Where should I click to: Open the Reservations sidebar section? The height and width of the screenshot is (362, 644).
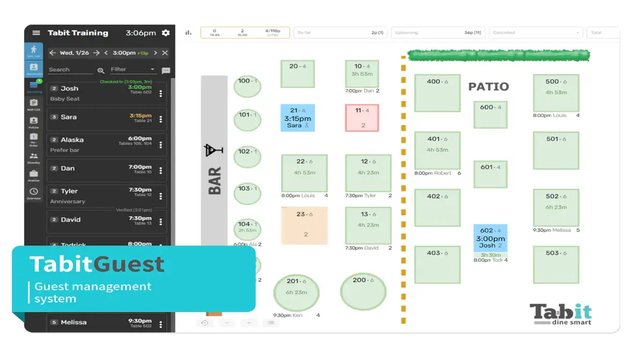click(33, 69)
